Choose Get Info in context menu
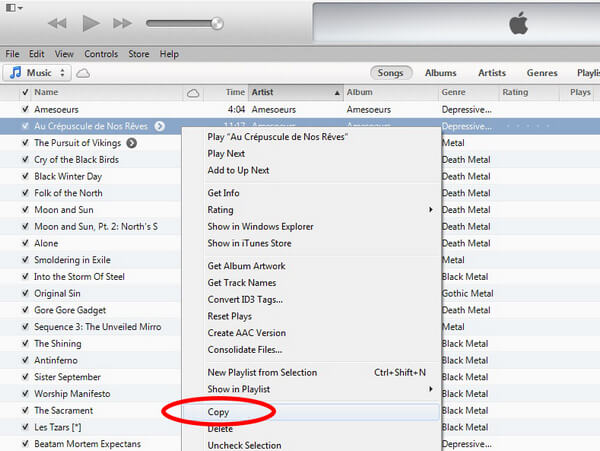This screenshot has height=451, width=600. (311, 193)
